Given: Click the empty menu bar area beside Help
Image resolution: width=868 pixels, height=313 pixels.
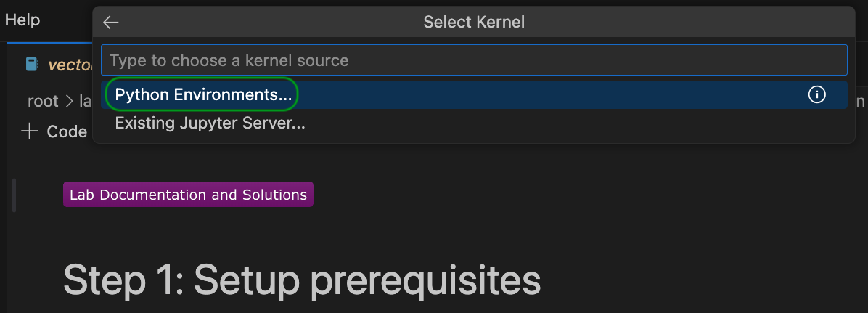Looking at the screenshot, I should (x=69, y=20).
